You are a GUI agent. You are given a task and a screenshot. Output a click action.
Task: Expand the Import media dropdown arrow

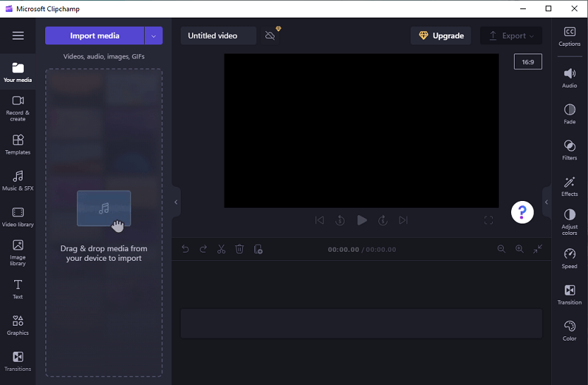coord(153,35)
